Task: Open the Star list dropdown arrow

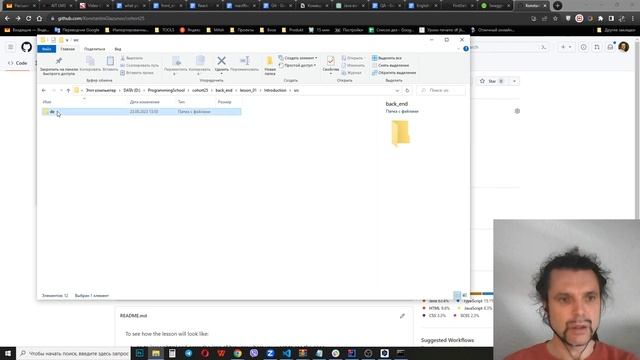Action: 514,81
